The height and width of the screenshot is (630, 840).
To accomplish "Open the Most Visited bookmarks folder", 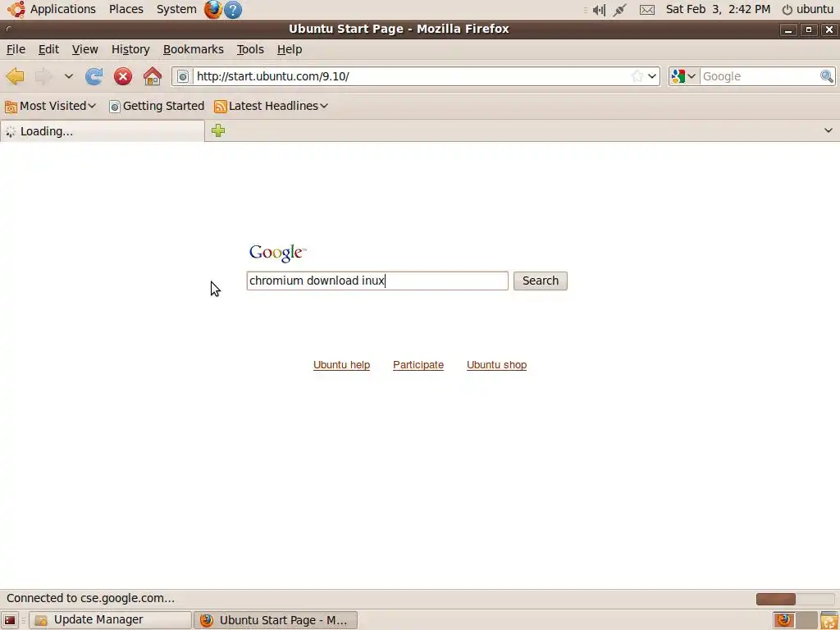I will pyautogui.click(x=50, y=106).
